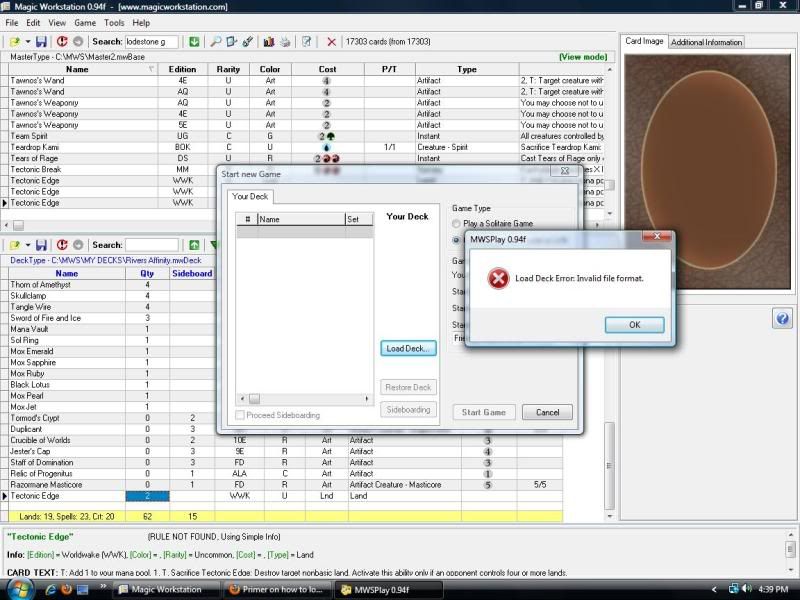The width and height of the screenshot is (800, 600).
Task: Click the Restore Deck button
Action: pyautogui.click(x=408, y=387)
